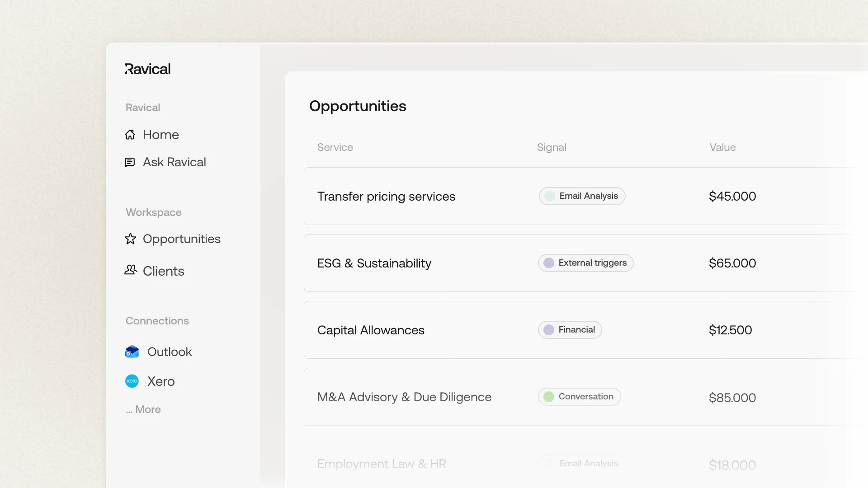This screenshot has width=868, height=488.
Task: Click the Outlook app icon
Action: click(x=132, y=352)
